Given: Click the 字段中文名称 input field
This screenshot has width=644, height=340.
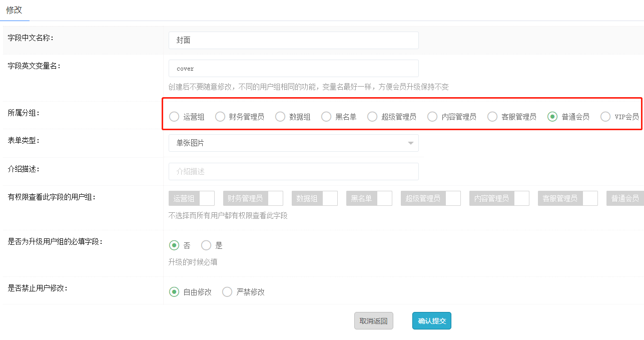Looking at the screenshot, I should (x=293, y=40).
